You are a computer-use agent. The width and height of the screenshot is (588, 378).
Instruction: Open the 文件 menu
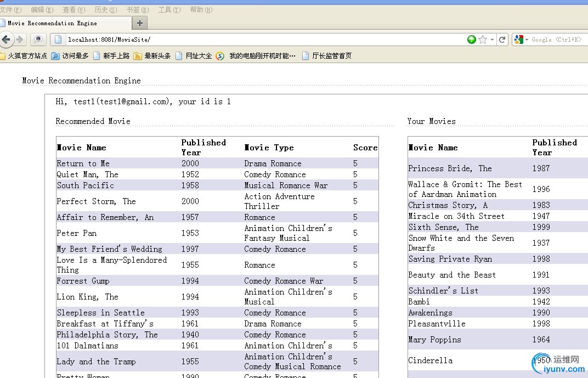coord(11,10)
